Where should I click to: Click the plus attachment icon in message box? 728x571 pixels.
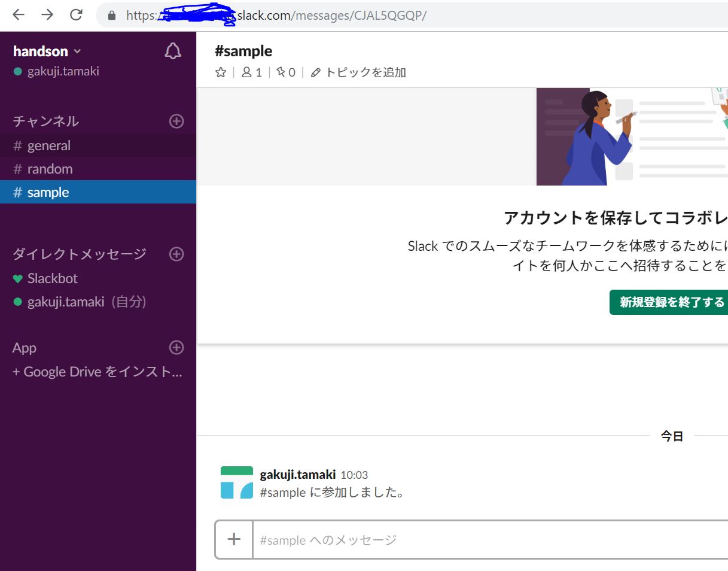(x=233, y=539)
